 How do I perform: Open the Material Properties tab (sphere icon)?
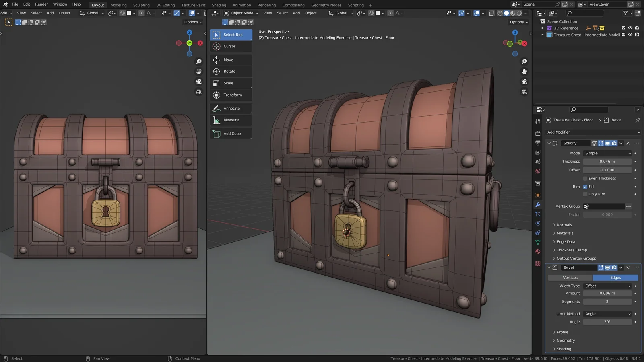click(538, 251)
